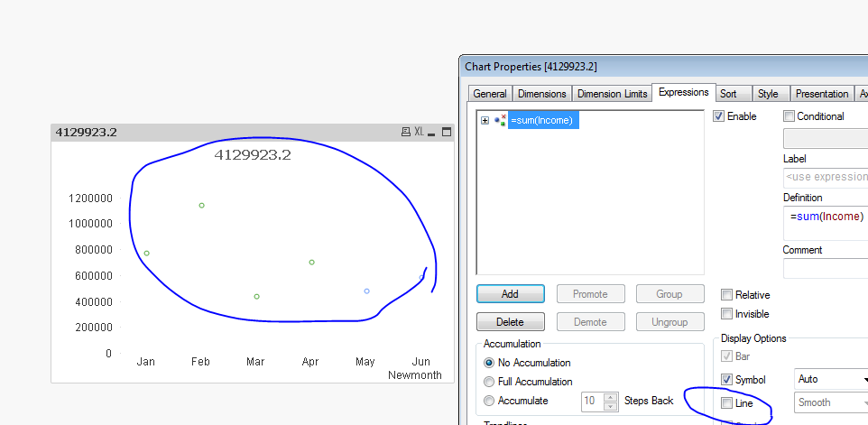Switch to the General tab

pyautogui.click(x=490, y=94)
